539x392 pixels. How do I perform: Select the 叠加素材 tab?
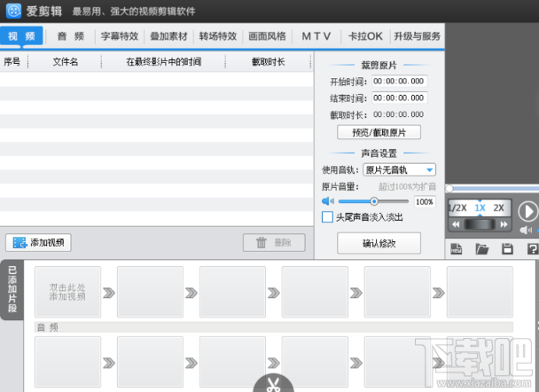click(x=168, y=36)
